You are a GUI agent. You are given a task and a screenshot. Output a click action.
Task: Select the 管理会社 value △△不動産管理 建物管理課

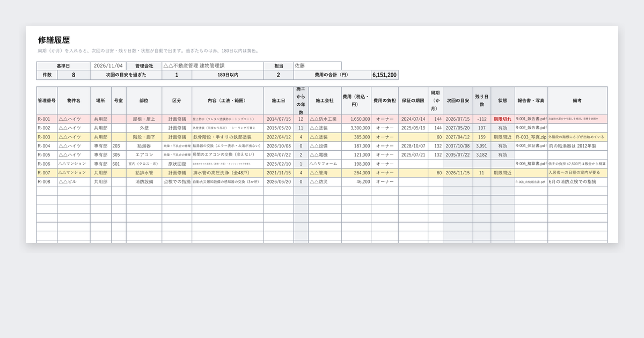213,66
